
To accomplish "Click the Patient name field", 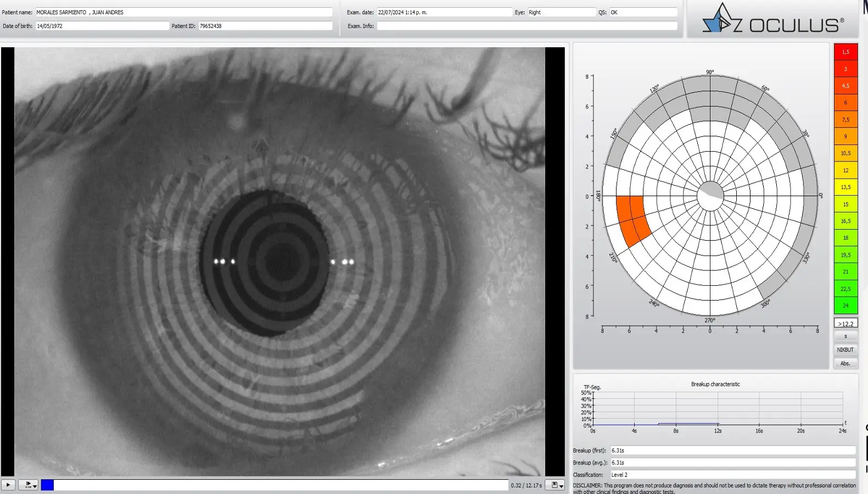I will tap(183, 12).
